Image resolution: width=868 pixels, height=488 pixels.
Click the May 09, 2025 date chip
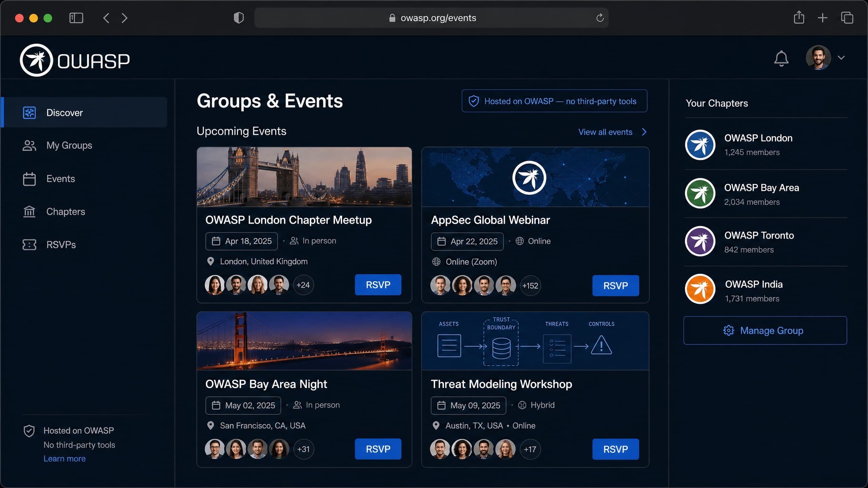[x=468, y=405]
